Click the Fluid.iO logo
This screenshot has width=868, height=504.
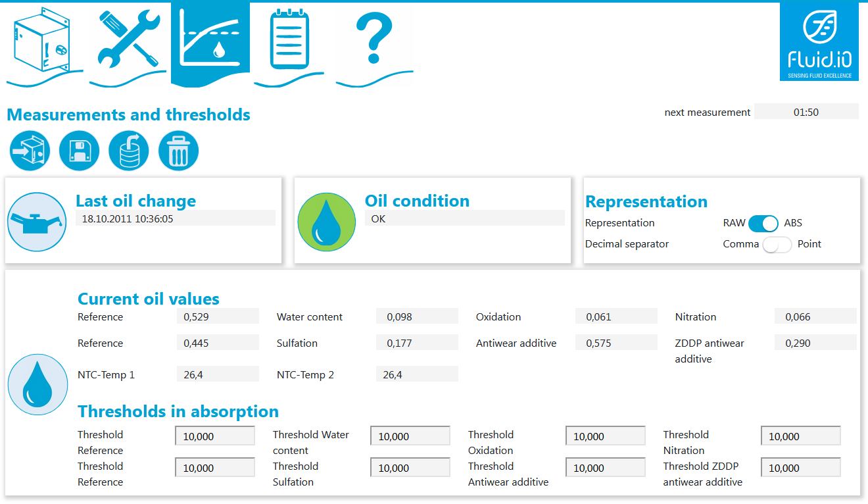click(819, 41)
